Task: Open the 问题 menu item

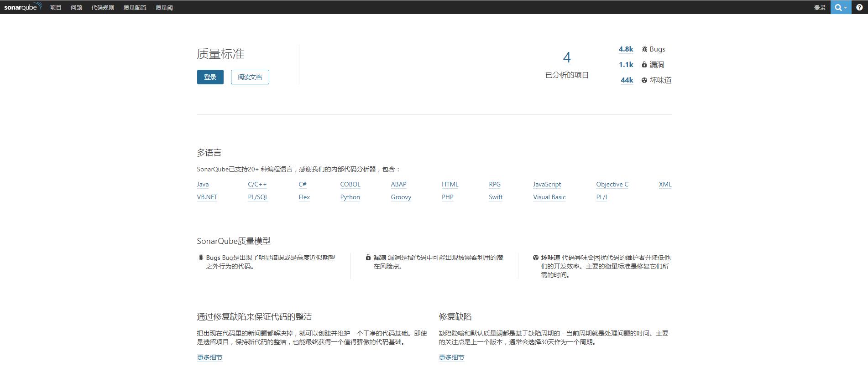Action: coord(76,7)
